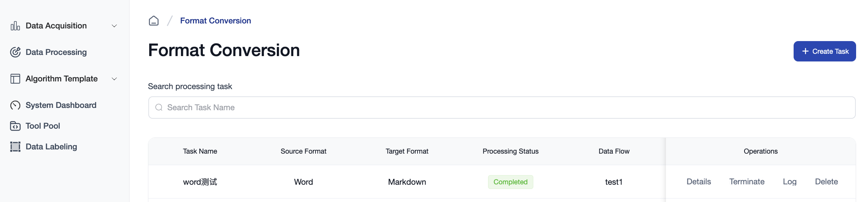View the Log for word测试 task

[x=789, y=182]
